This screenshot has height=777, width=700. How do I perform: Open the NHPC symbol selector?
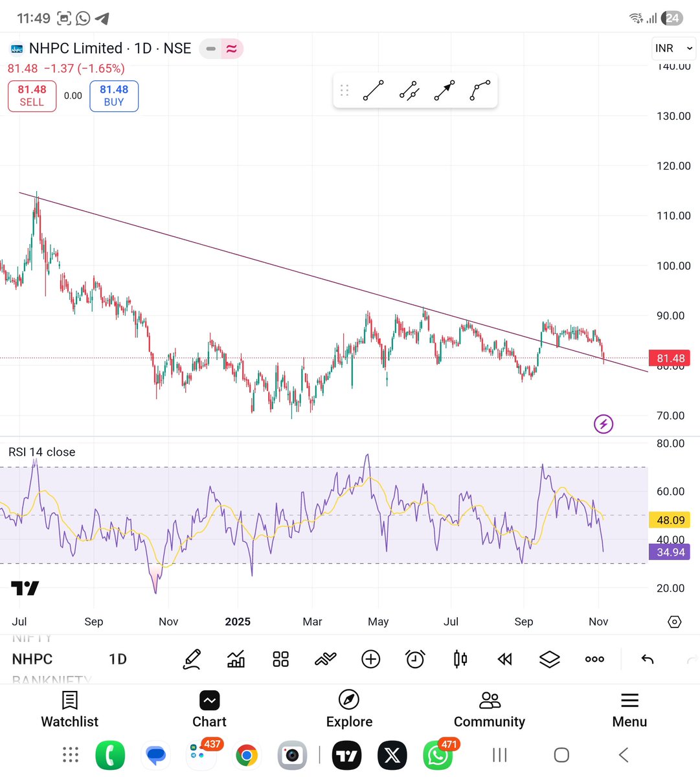point(32,659)
